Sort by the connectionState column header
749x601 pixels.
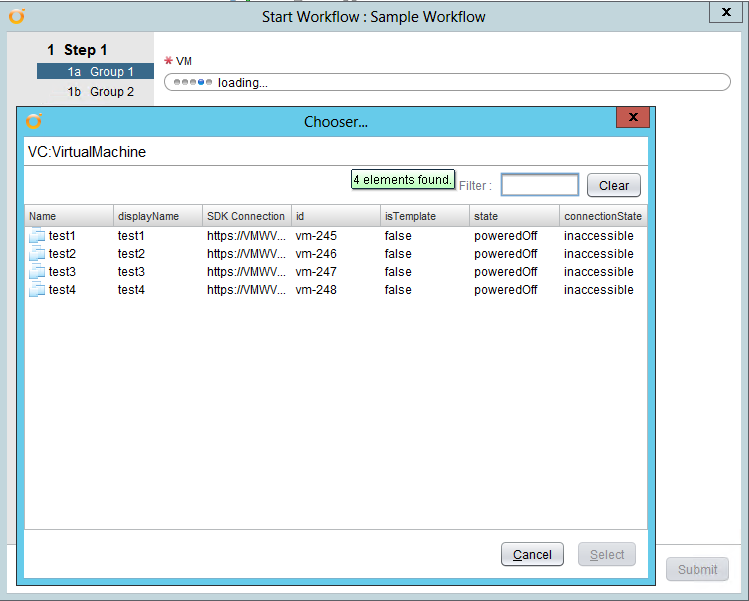pyautogui.click(x=602, y=216)
